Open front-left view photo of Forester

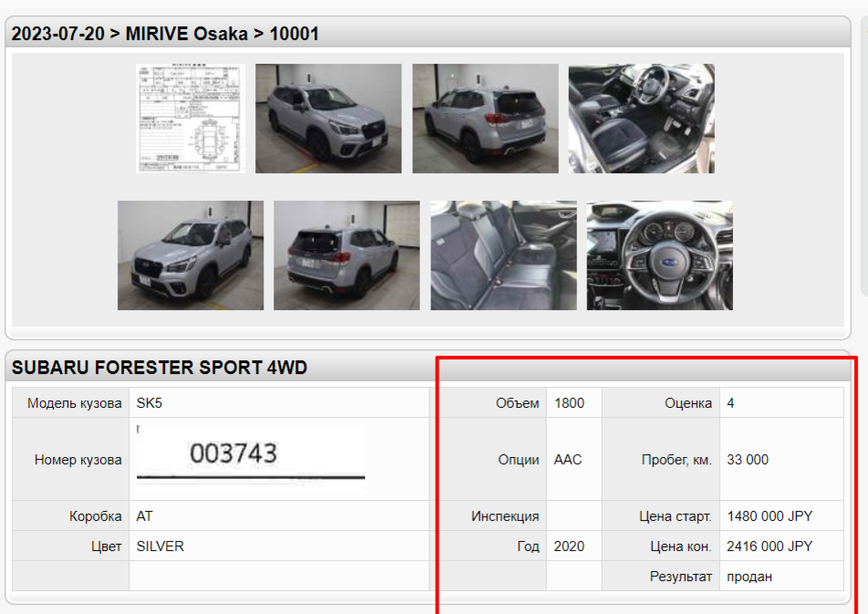point(191,255)
